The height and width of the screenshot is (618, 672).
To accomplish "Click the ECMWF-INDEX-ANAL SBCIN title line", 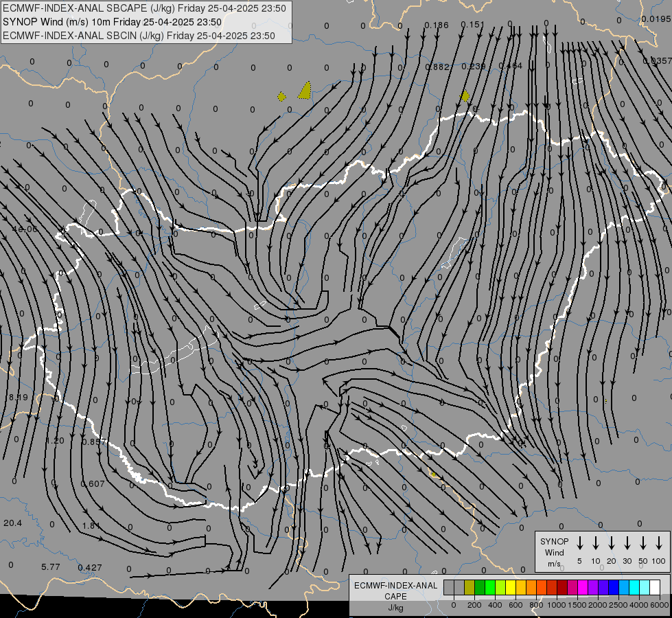I will (139, 36).
